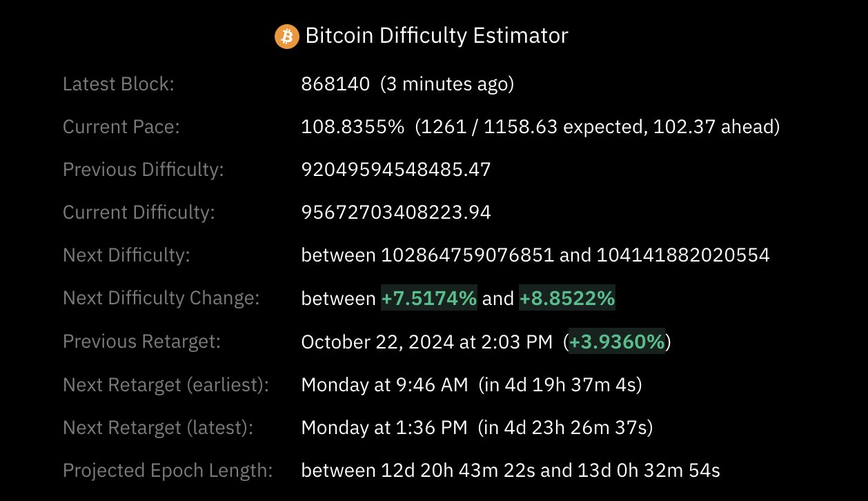
Task: Select the Current Difficulty value 95672703408223.94
Action: pos(396,213)
